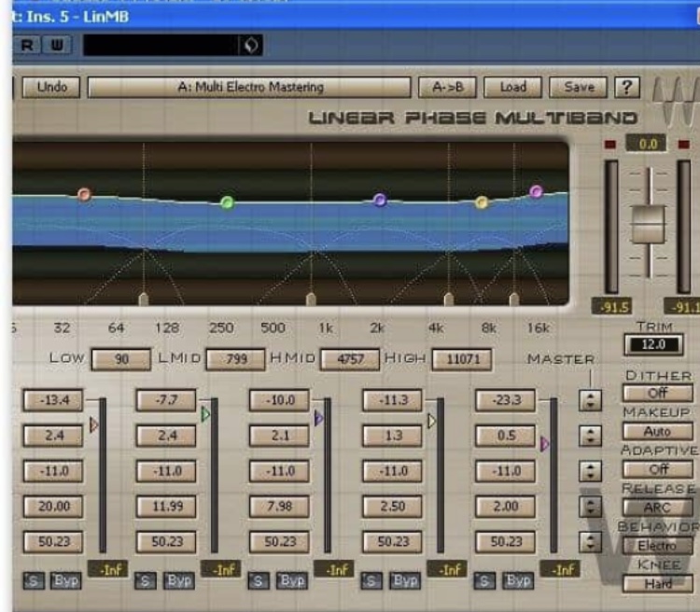Solo band 1 with its S button

pos(34,581)
